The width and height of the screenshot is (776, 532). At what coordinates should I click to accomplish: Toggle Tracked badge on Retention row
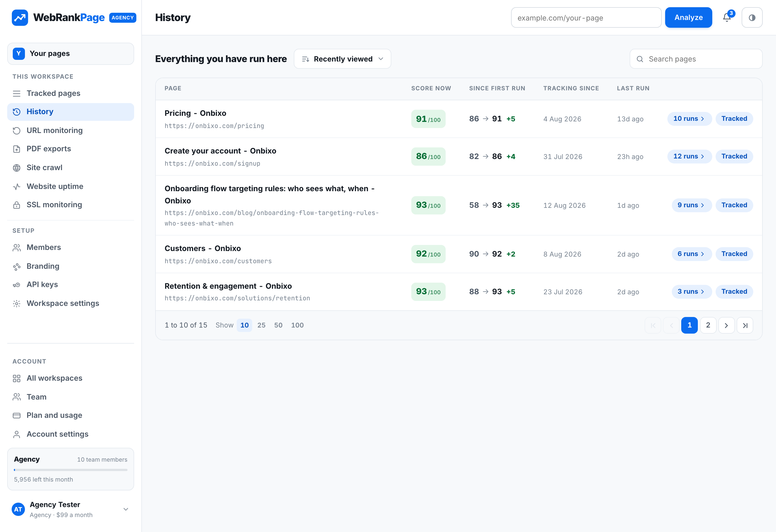(x=734, y=291)
